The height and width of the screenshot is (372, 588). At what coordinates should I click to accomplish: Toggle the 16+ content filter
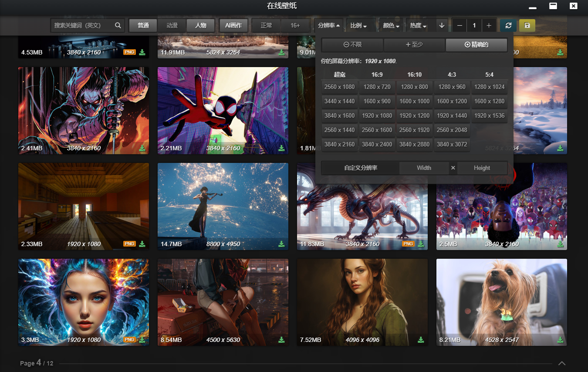(295, 26)
